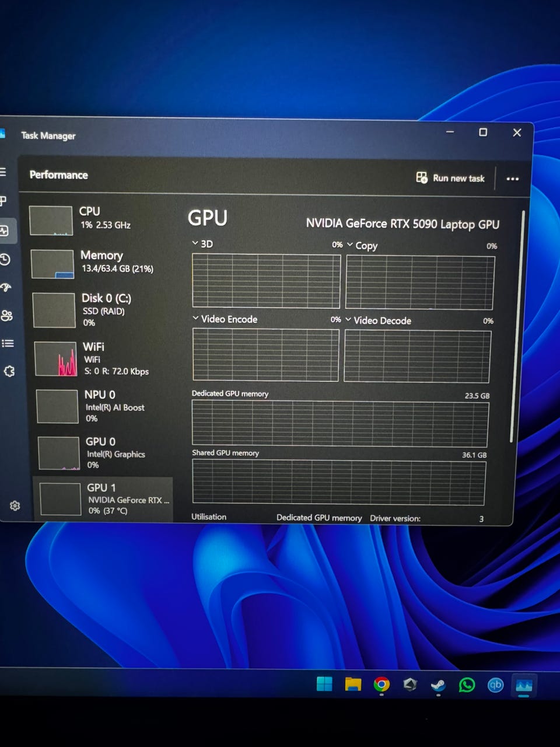This screenshot has height=747, width=560.
Task: Select GPU 0 Intel(R) Graphics entry
Action: click(x=105, y=453)
